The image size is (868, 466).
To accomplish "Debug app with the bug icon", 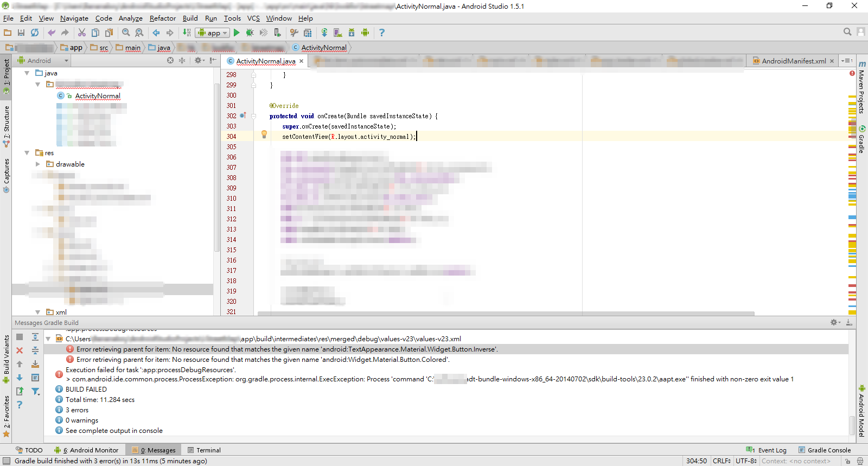I will [250, 33].
